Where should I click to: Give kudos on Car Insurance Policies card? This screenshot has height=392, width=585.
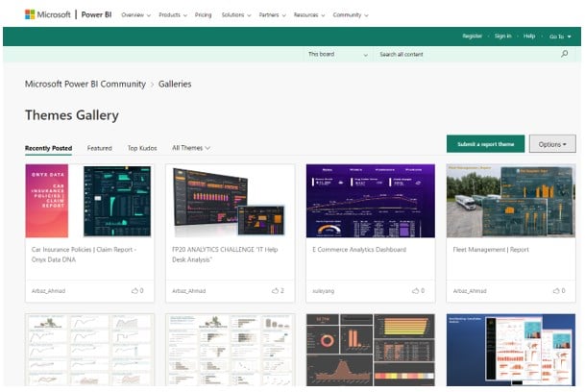(134, 290)
